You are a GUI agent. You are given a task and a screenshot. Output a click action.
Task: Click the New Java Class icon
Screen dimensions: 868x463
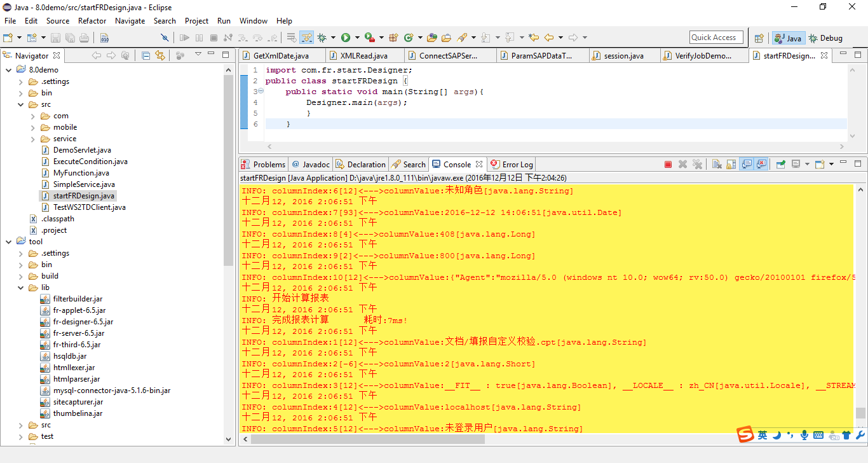(409, 38)
